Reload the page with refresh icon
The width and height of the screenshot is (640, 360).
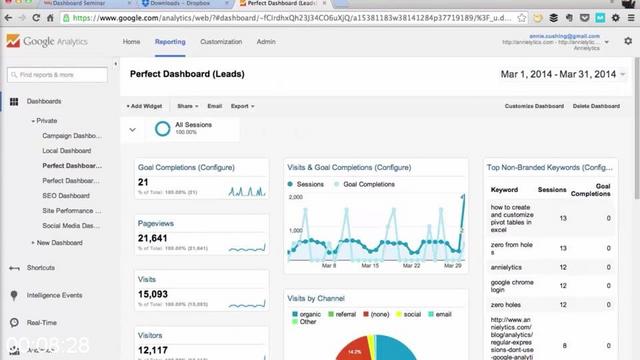tap(36, 18)
